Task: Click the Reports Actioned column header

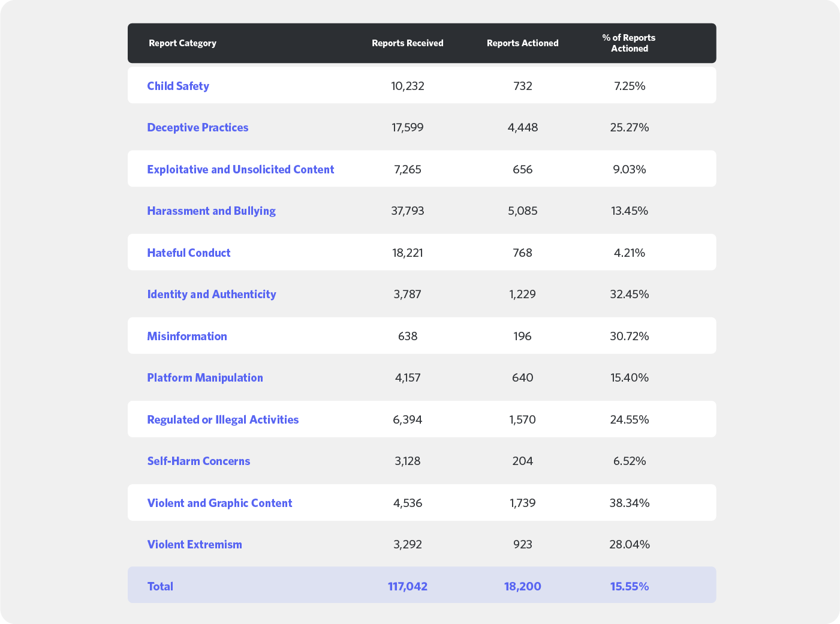Action: pyautogui.click(x=523, y=43)
